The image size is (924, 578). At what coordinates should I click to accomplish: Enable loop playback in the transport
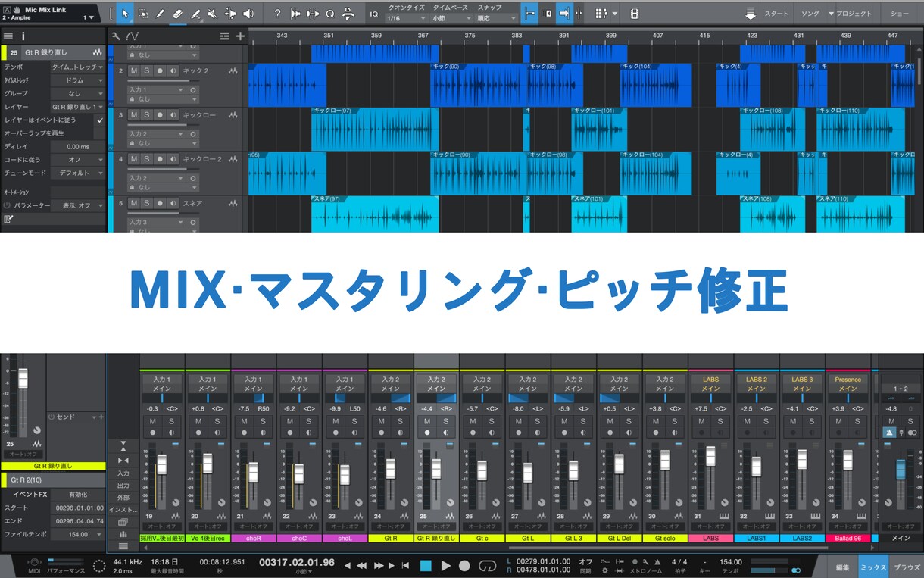click(488, 565)
